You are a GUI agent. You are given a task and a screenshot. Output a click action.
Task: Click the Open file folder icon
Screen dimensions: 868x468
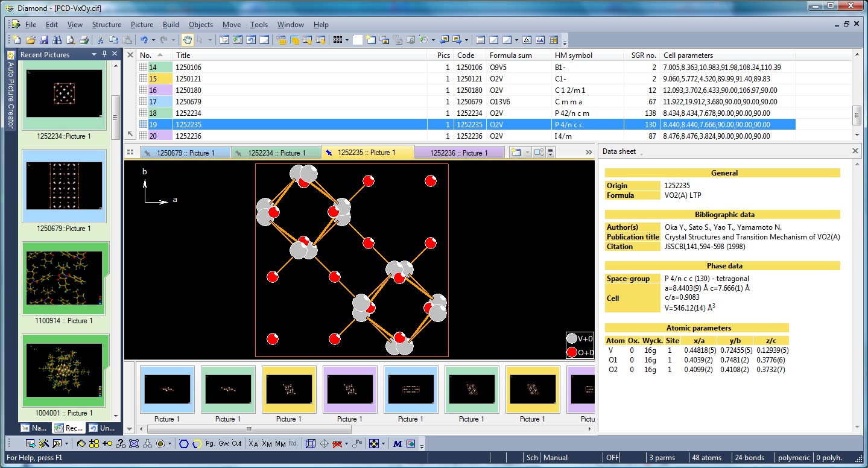pyautogui.click(x=30, y=40)
